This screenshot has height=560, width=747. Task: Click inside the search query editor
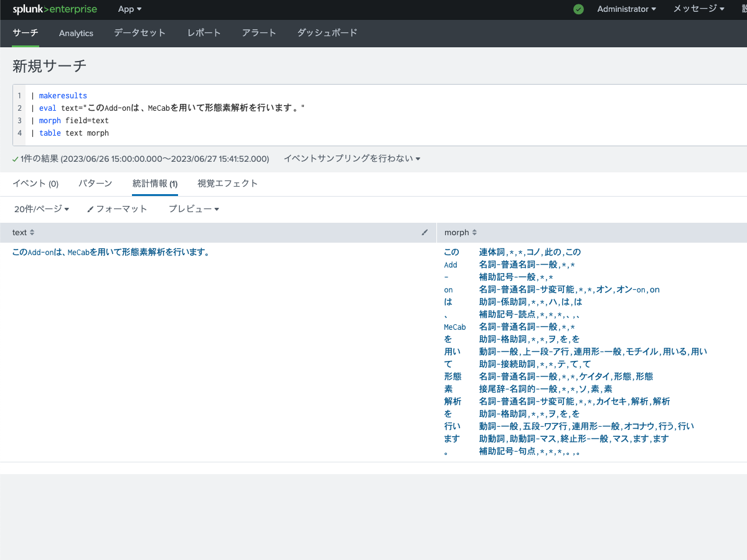click(386, 114)
